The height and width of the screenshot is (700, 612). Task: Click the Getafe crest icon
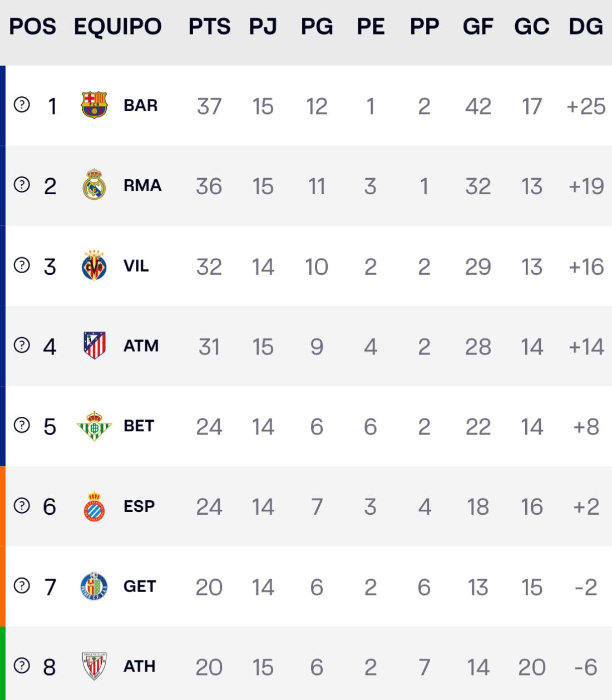[94, 586]
